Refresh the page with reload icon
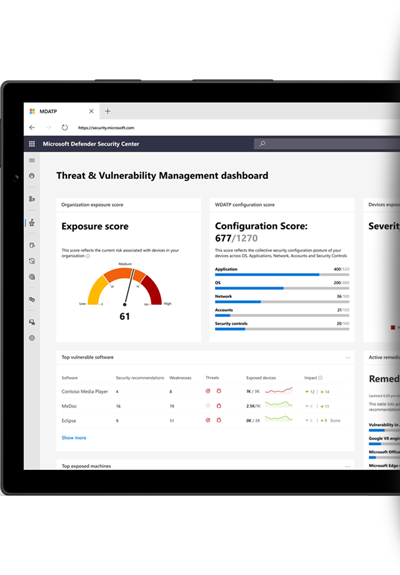 point(65,127)
